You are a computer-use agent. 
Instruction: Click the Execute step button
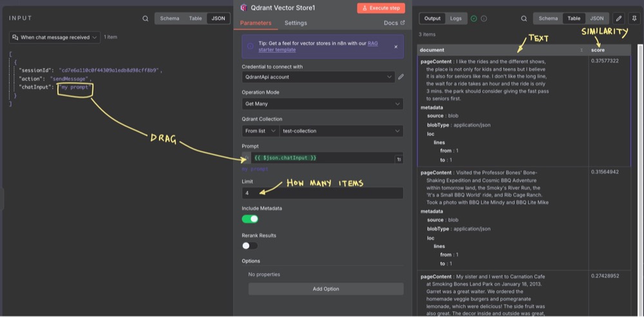[381, 8]
